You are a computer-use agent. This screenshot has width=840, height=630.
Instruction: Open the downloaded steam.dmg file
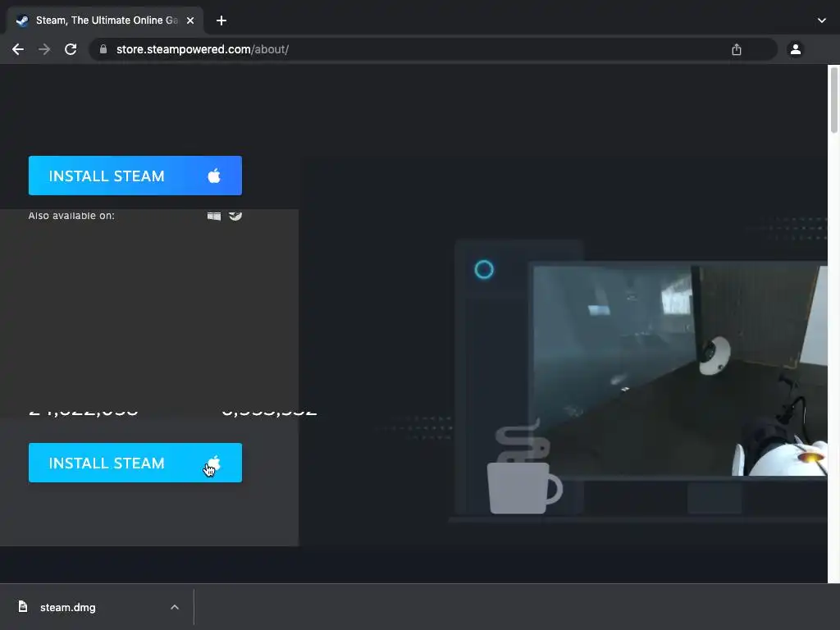[67, 608]
